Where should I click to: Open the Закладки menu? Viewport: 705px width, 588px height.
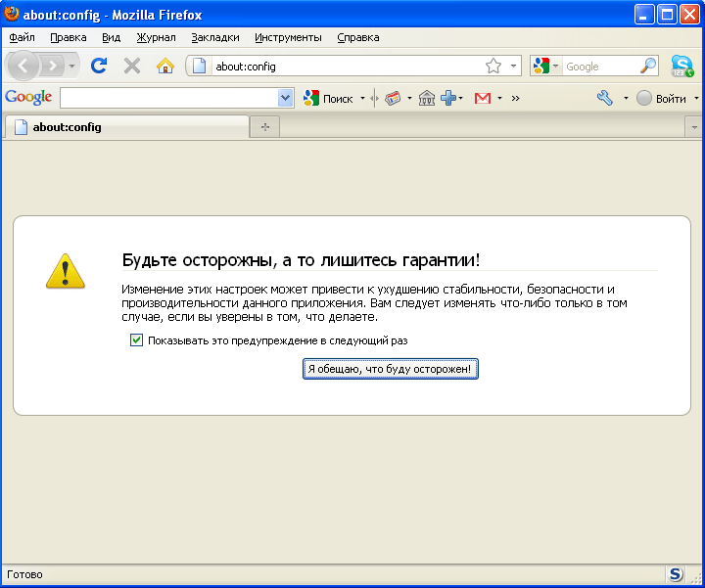tap(215, 37)
